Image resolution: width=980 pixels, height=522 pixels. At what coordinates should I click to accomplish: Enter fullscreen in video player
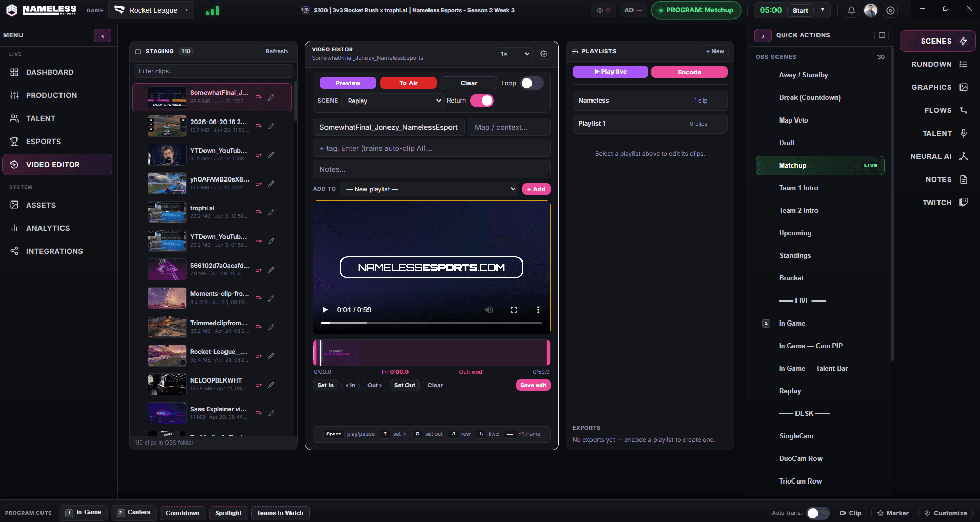[x=514, y=310]
